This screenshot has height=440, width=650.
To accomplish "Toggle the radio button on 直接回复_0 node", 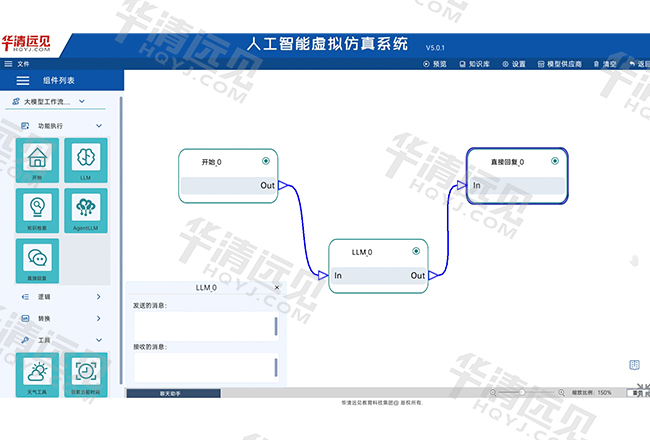I will click(554, 161).
